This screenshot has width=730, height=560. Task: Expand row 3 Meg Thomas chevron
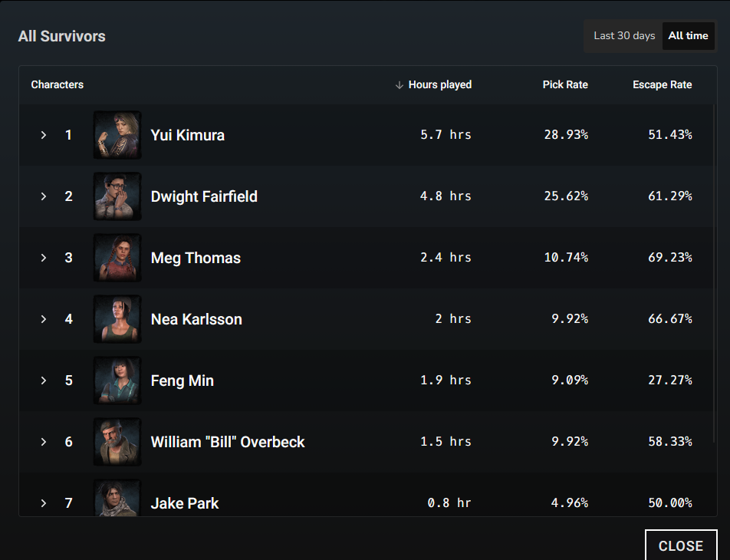[x=43, y=258]
